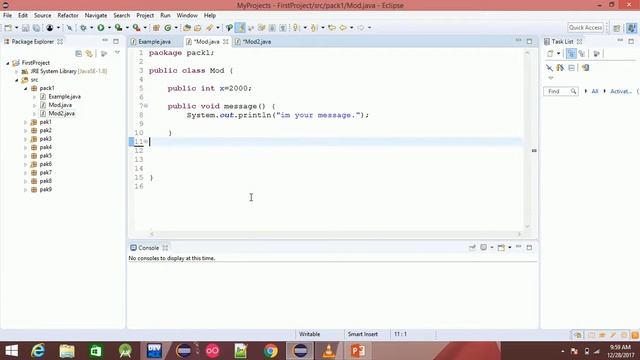
Task: Click the Package Explorer focus task icon
Action: point(104,53)
